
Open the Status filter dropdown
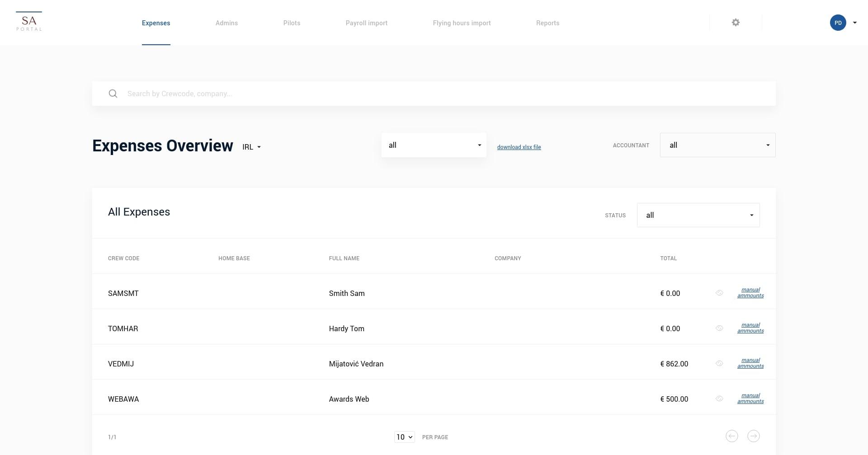(698, 215)
